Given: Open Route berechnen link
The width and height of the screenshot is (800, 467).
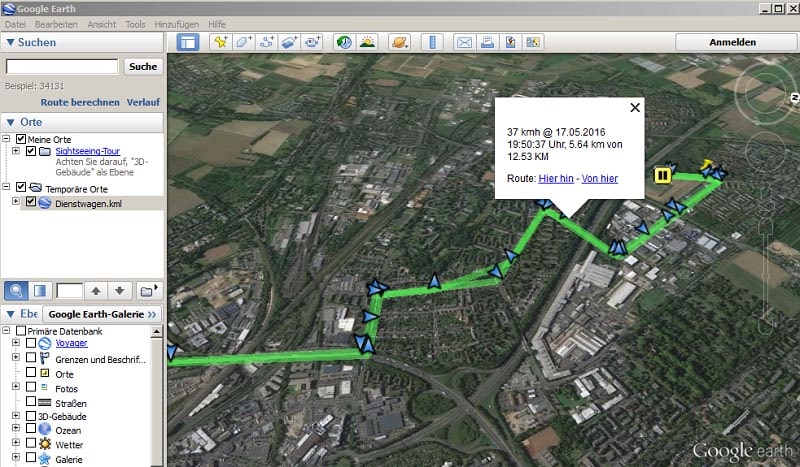Looking at the screenshot, I should pyautogui.click(x=80, y=102).
